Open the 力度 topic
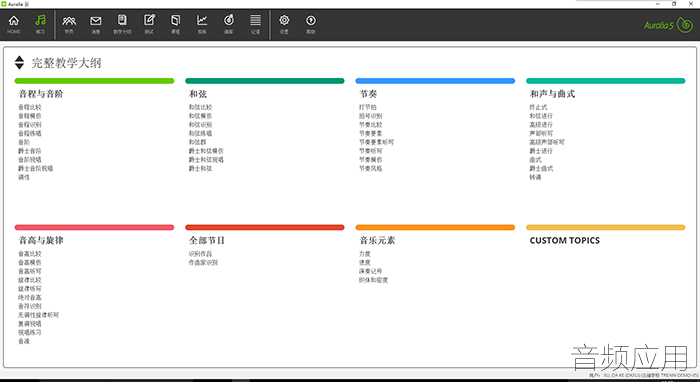Screen dimensions: 700x382 (x=365, y=253)
